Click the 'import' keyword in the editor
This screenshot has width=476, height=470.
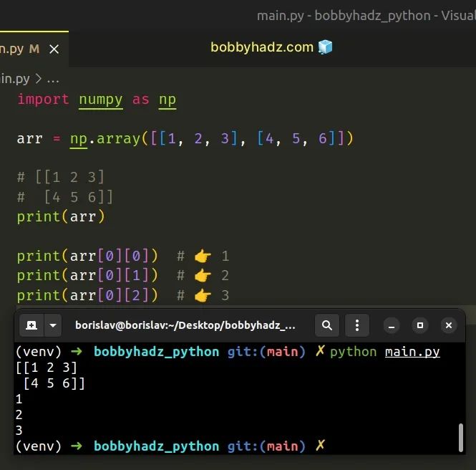point(43,100)
